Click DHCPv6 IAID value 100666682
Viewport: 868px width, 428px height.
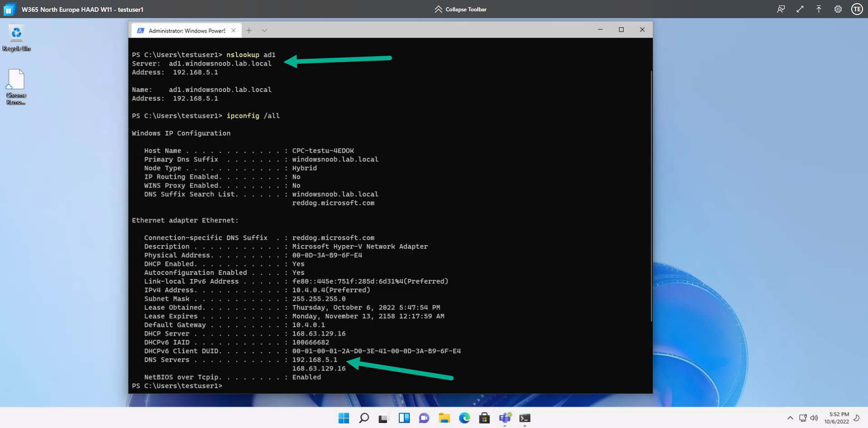click(x=311, y=342)
